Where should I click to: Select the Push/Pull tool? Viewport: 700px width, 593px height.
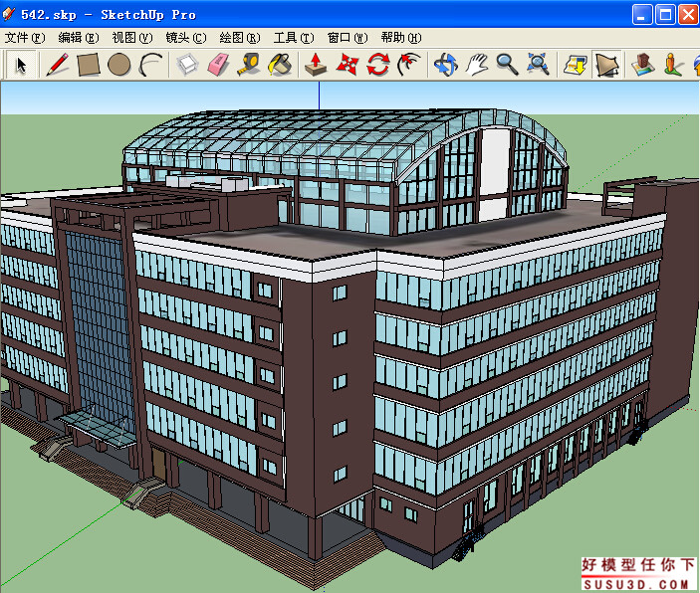click(316, 65)
